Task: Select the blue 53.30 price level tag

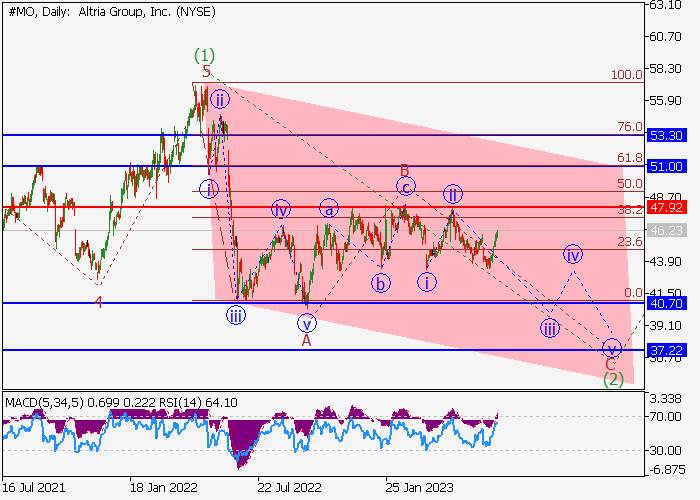Action: (667, 135)
